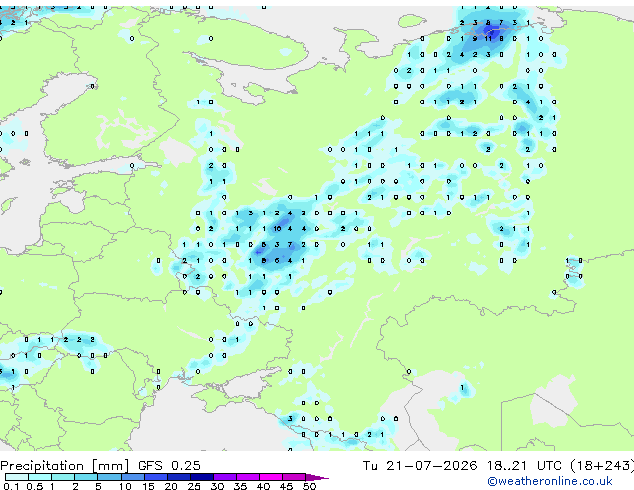Click the legend value label '40'
Viewport: 634px width, 490px height.
263,486
